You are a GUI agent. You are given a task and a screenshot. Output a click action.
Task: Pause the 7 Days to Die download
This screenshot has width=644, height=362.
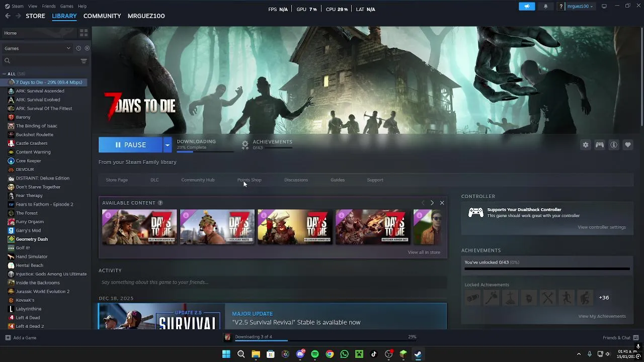(130, 145)
